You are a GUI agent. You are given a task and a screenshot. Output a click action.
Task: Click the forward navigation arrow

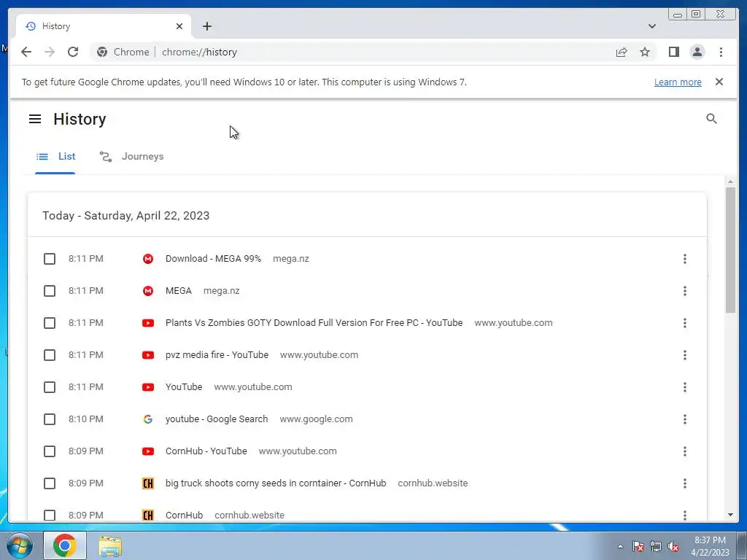click(50, 52)
